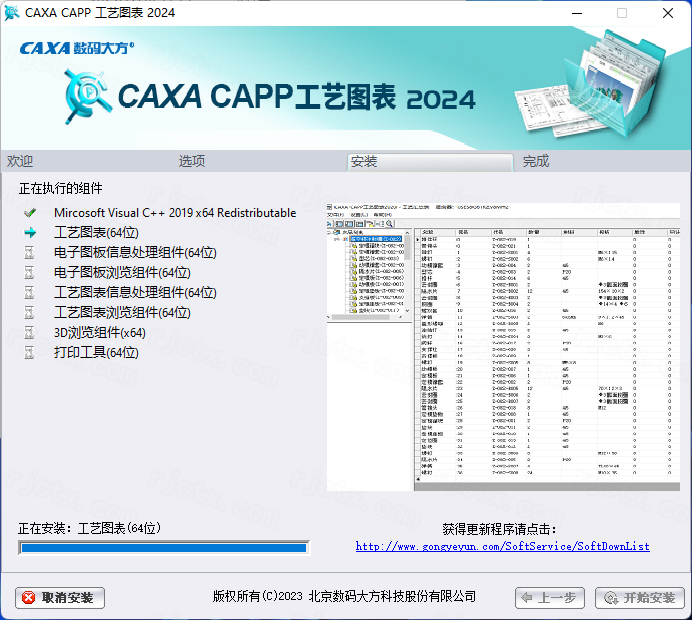Click the software preview screenshot image
The height and width of the screenshot is (620, 692).
point(509,346)
